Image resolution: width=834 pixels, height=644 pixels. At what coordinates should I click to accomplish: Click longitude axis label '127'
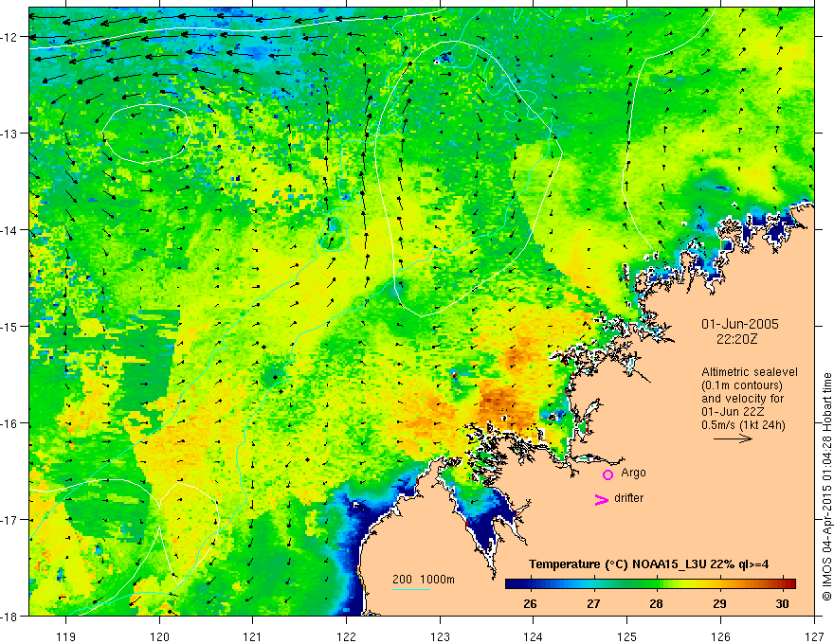point(814,636)
